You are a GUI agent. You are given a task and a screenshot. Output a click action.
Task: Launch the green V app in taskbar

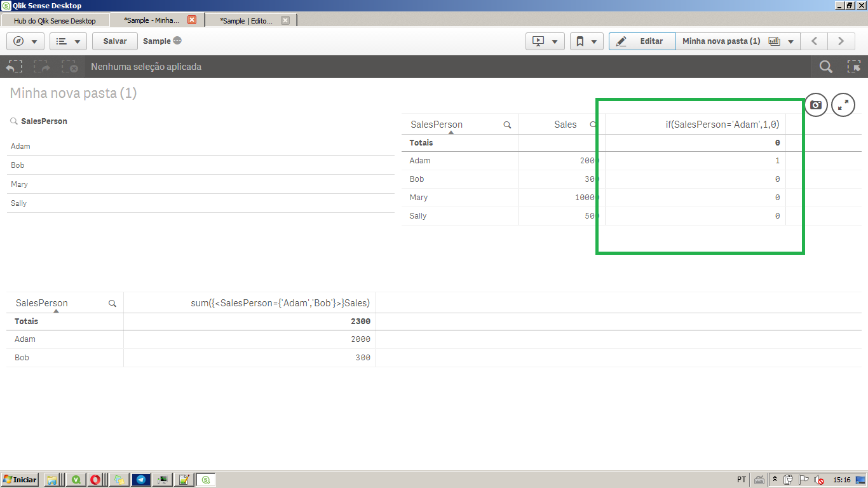(x=76, y=480)
